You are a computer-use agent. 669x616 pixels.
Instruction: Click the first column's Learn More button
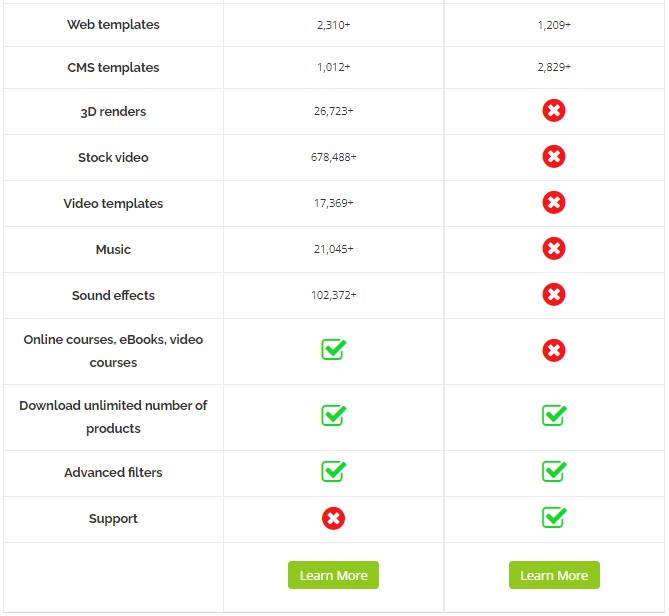[333, 575]
